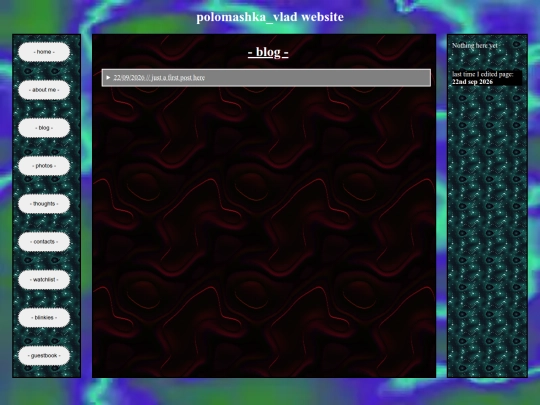Click the 'polomashka_vlad website' title
540x405 pixels.
(270, 17)
